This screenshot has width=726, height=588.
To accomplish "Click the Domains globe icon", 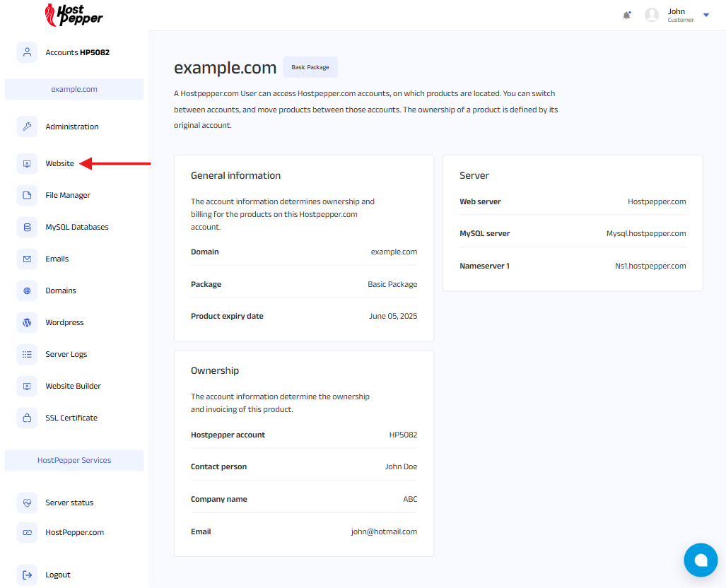I will [27, 290].
